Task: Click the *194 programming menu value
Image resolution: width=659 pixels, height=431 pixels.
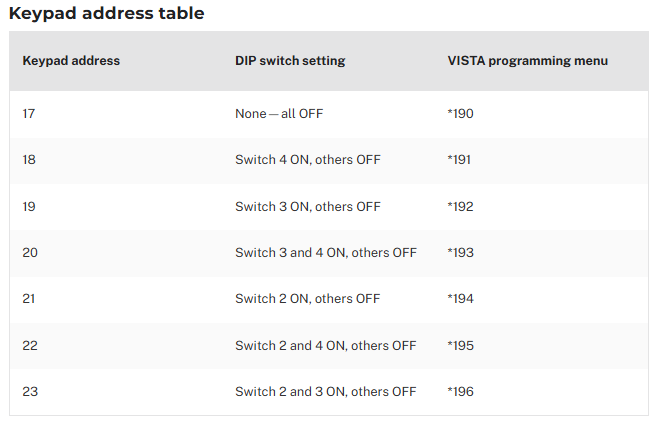Action: click(460, 299)
